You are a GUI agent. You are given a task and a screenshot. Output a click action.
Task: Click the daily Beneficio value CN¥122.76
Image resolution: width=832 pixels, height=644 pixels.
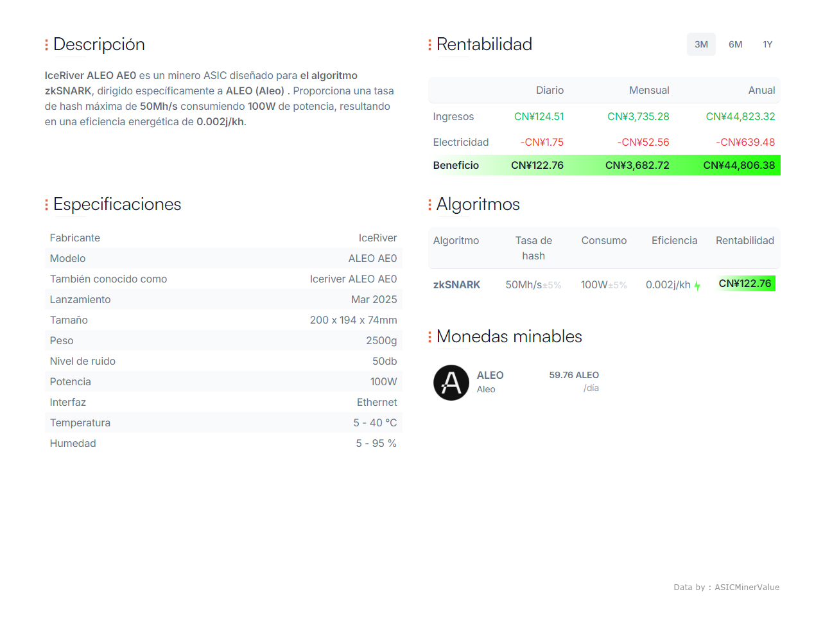537,165
